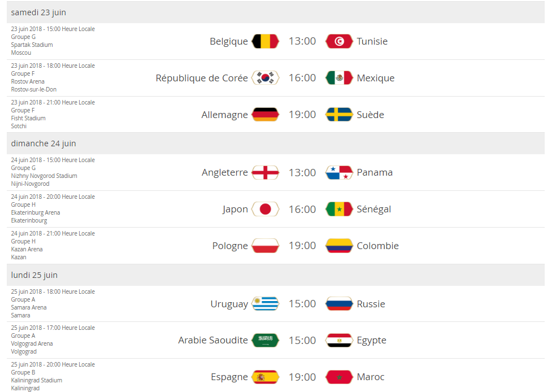Viewport: 556px width, 392px height.
Task: Click the Uruguay flag icon
Action: point(265,304)
